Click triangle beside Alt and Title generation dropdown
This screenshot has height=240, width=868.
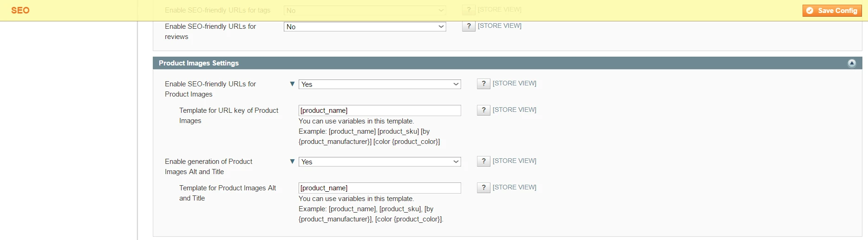292,162
